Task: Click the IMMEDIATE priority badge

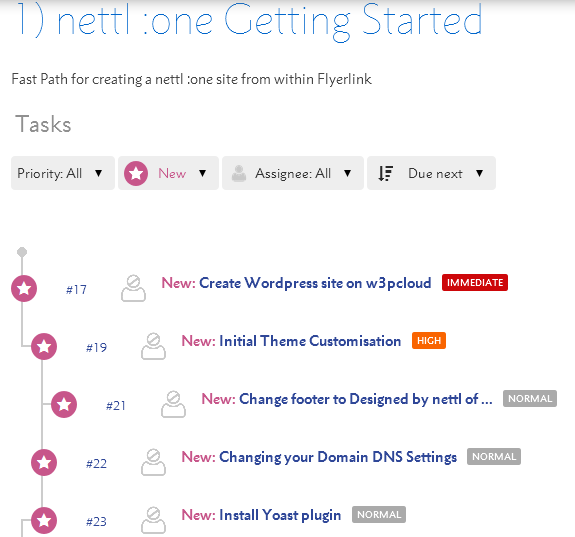Action: coord(475,282)
